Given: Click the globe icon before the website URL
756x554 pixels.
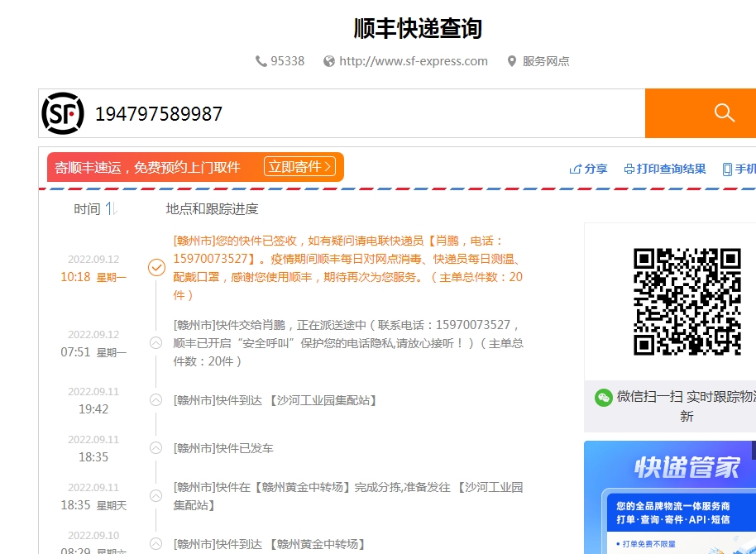Looking at the screenshot, I should click(329, 61).
